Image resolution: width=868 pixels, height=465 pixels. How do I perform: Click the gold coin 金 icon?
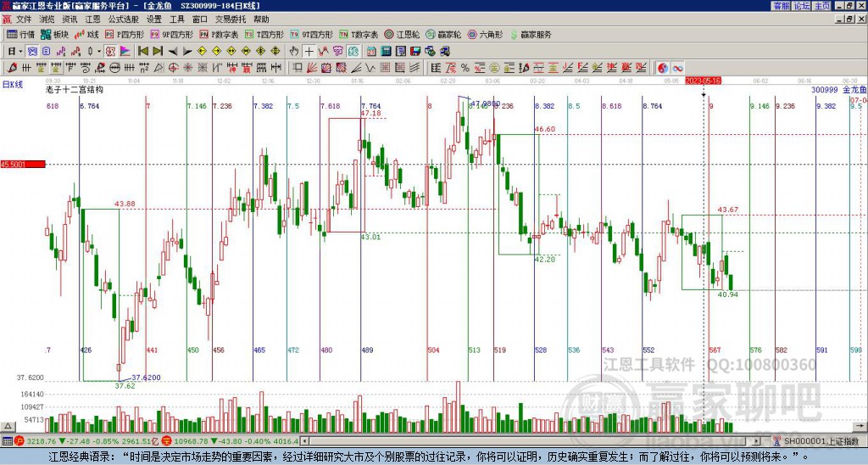click(x=494, y=68)
